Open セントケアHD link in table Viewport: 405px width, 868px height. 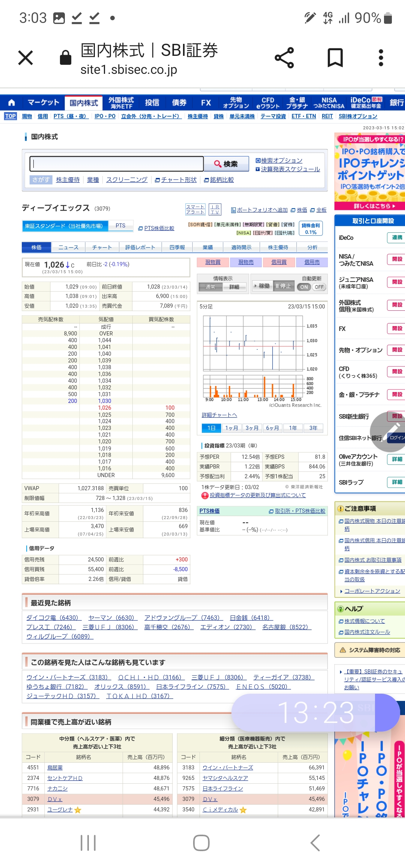pos(65,778)
